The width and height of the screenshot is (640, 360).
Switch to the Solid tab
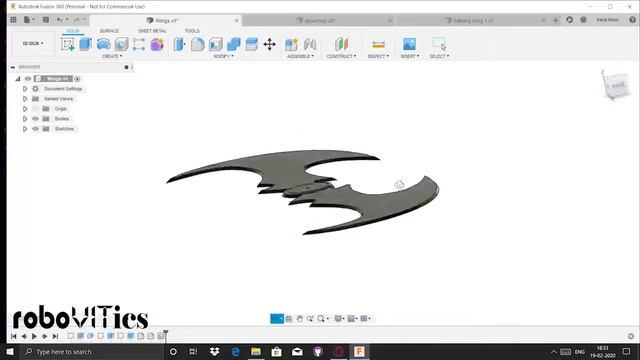73,31
